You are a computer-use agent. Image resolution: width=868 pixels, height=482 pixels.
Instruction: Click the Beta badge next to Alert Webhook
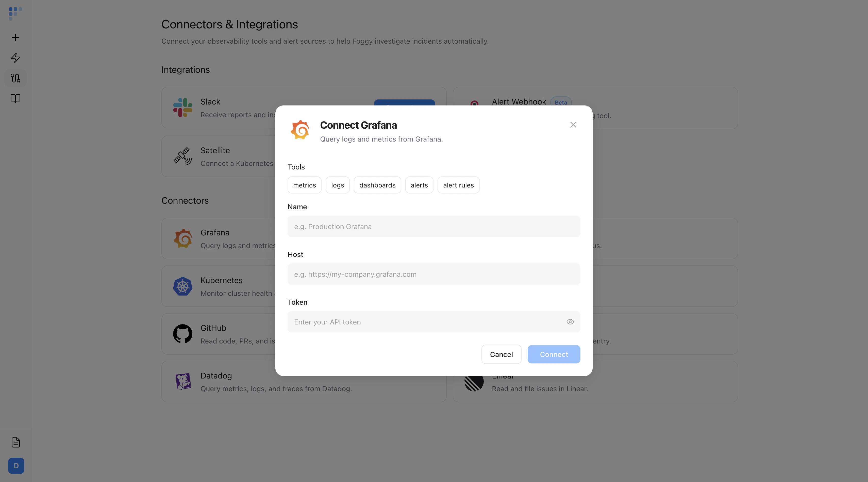[561, 102]
